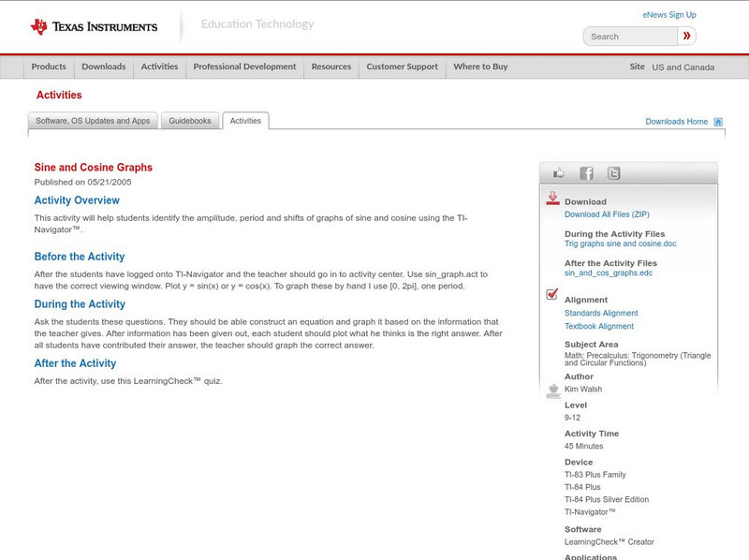The height and width of the screenshot is (560, 749).
Task: Click the Alignment heading in sidebar
Action: tap(586, 300)
